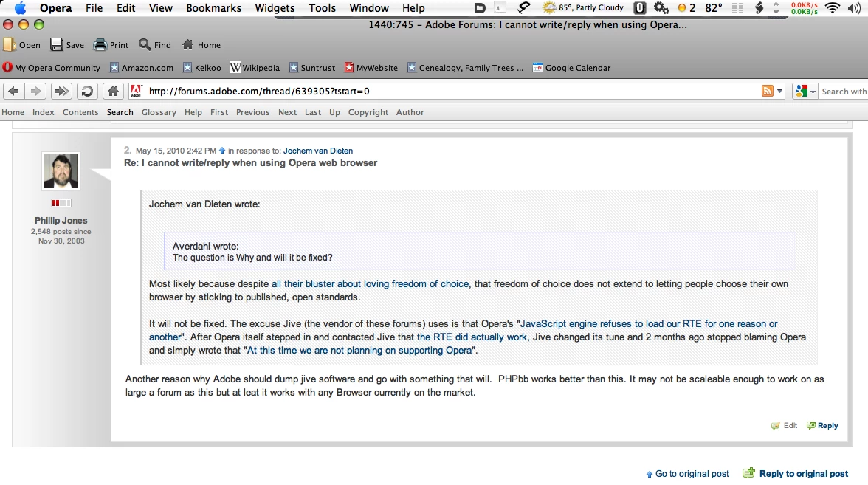Open the View menu
The image size is (868, 485).
click(161, 7)
